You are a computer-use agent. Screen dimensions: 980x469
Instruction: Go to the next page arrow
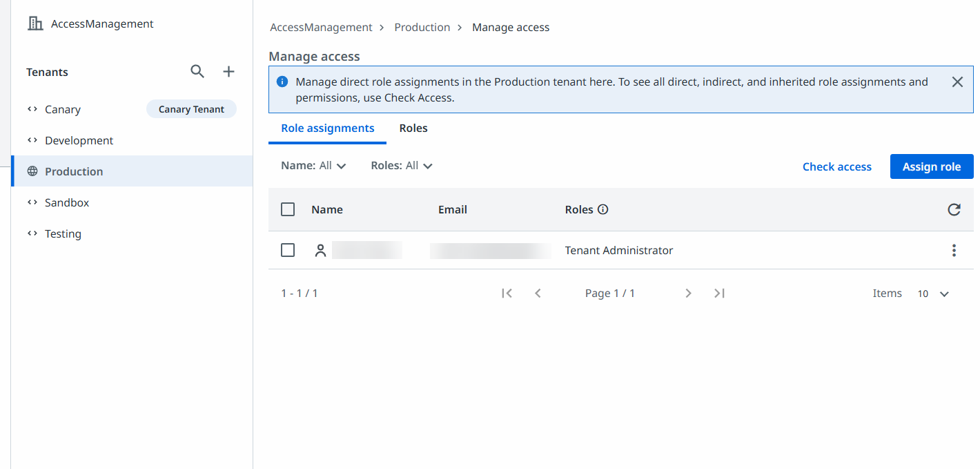[x=688, y=294]
